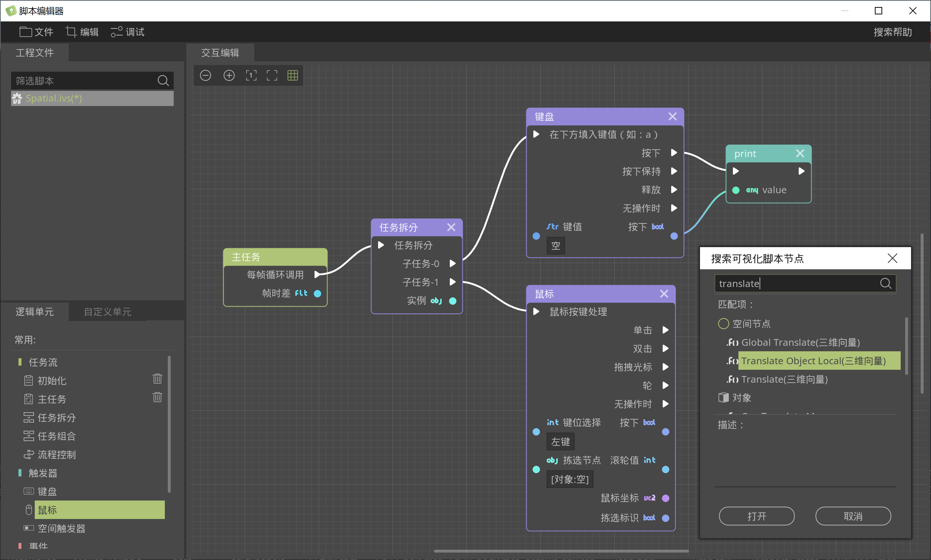Switch to the 自定义单元 tab

pos(108,312)
